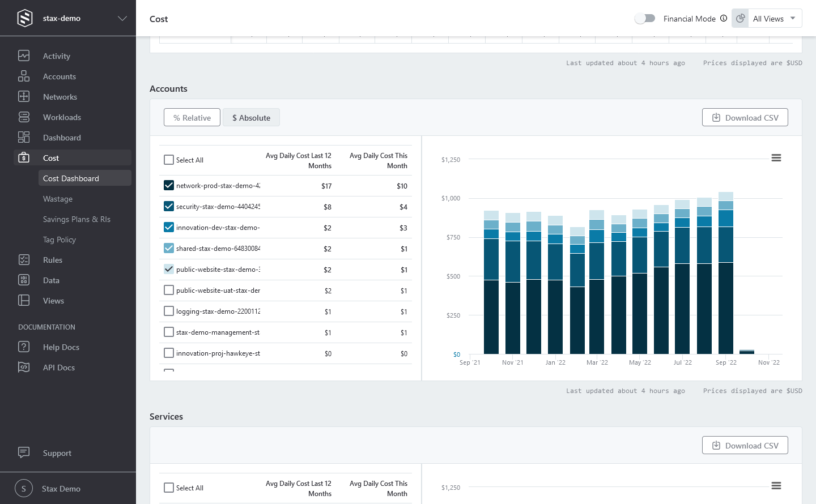Click the $1,000 y-axis label
The image size is (816, 504).
[450, 198]
